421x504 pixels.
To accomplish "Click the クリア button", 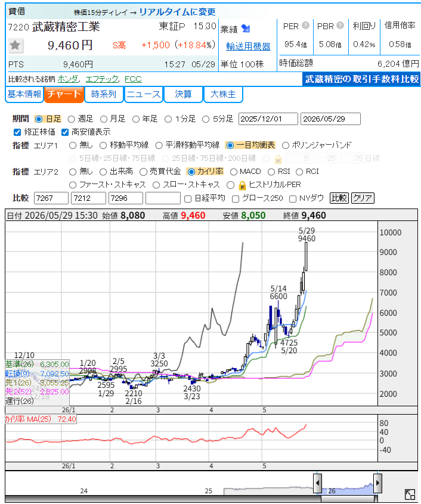I will point(363,198).
